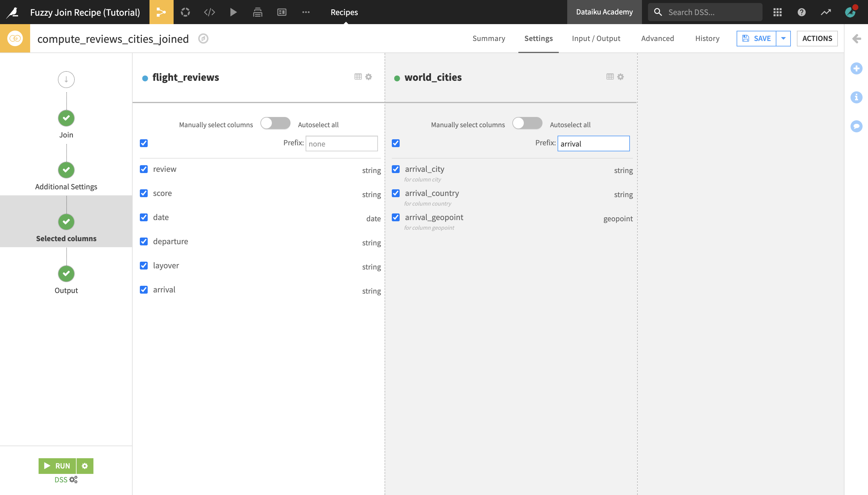The width and height of the screenshot is (868, 495).
Task: Switch to the Input / Output tab
Action: (596, 38)
